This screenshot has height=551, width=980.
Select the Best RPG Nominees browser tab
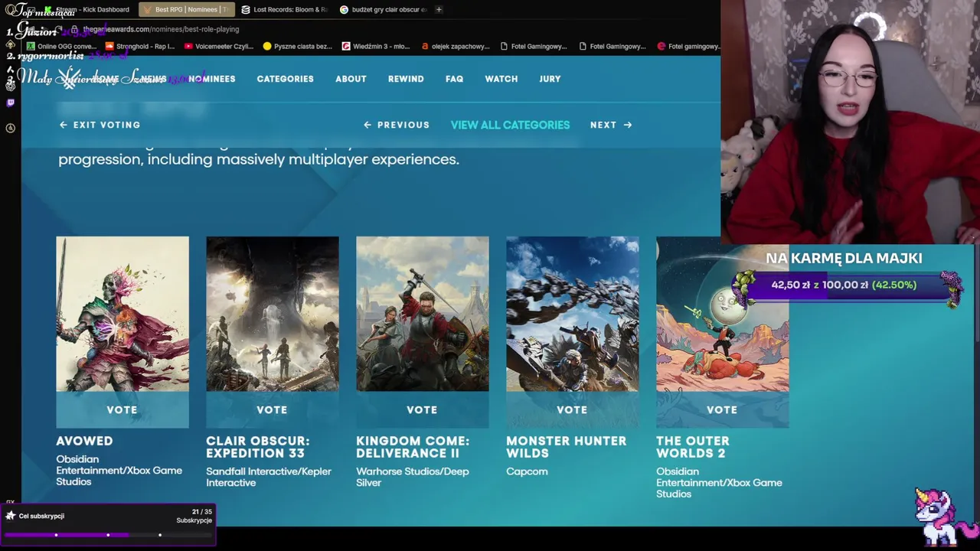186,9
